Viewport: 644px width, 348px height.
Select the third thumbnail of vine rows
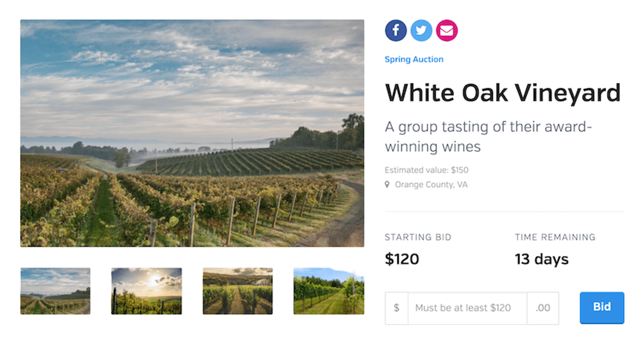click(238, 291)
